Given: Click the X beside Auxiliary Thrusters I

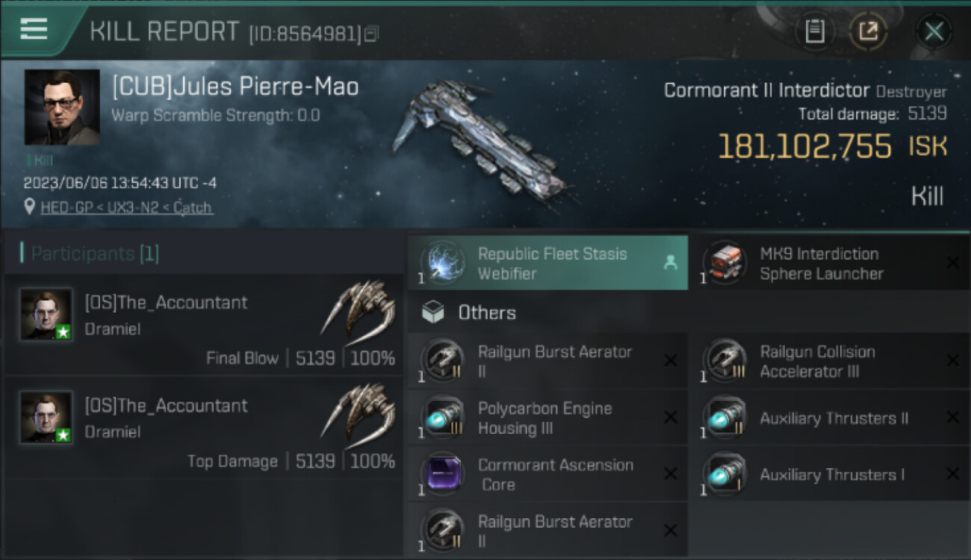Looking at the screenshot, I should (952, 474).
